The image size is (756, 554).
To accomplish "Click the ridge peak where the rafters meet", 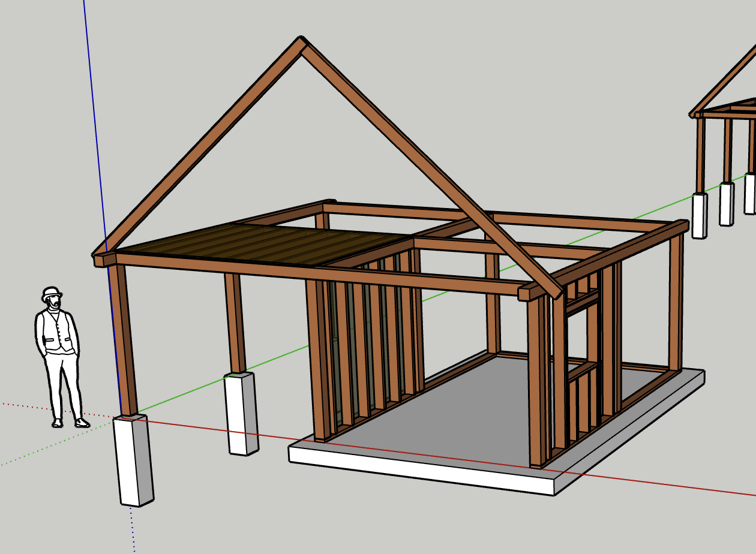I will [x=302, y=44].
